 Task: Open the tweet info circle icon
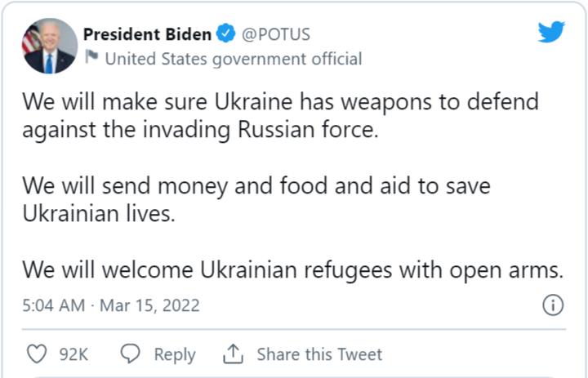(x=553, y=305)
